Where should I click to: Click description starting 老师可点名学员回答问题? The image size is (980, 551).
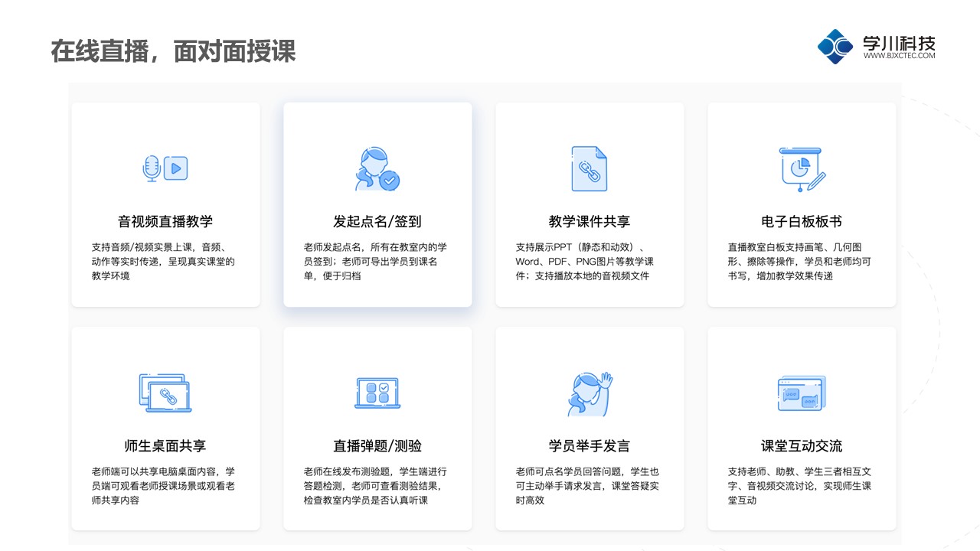(587, 486)
